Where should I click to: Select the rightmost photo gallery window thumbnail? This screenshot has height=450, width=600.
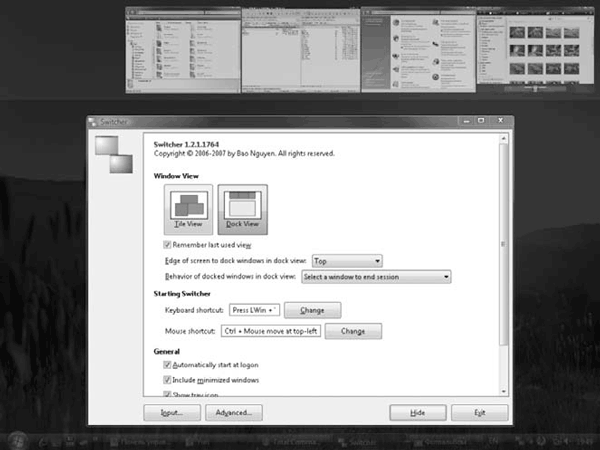(536, 50)
